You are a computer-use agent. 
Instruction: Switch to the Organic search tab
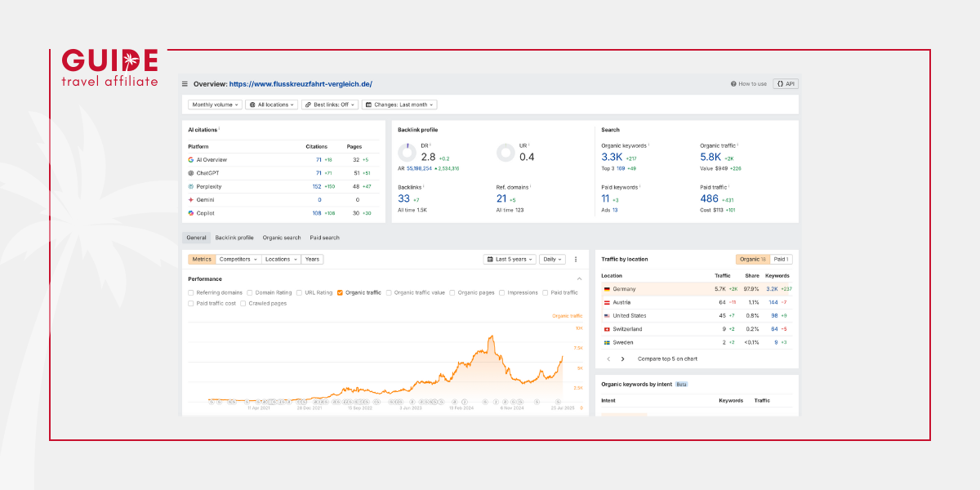click(x=282, y=238)
